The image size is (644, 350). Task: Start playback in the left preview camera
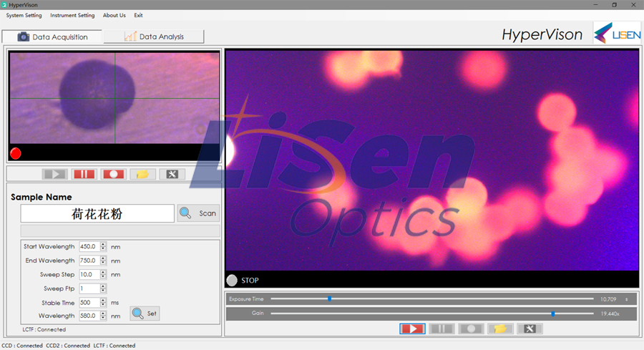click(x=54, y=174)
